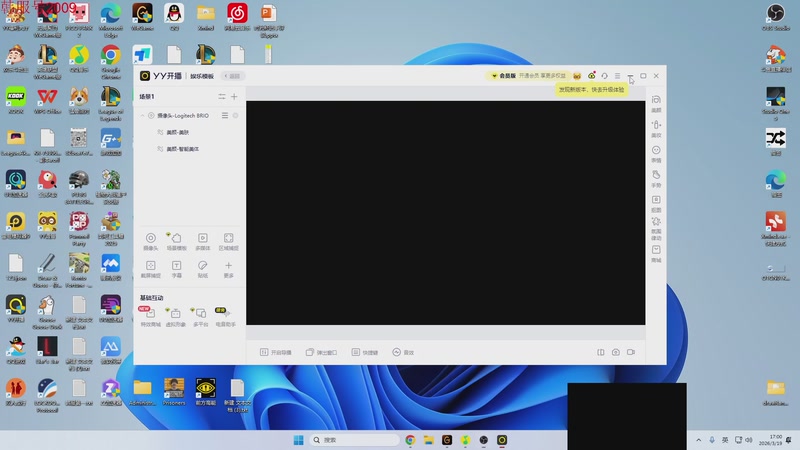Toggle preview layout icon in bottom bar

click(601, 353)
